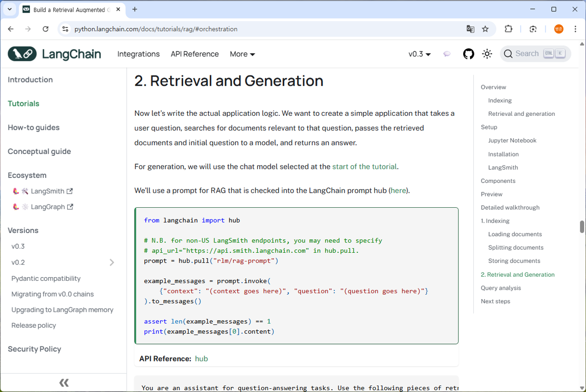Open Security Policy sidebar item
The height and width of the screenshot is (392, 586).
pos(34,349)
